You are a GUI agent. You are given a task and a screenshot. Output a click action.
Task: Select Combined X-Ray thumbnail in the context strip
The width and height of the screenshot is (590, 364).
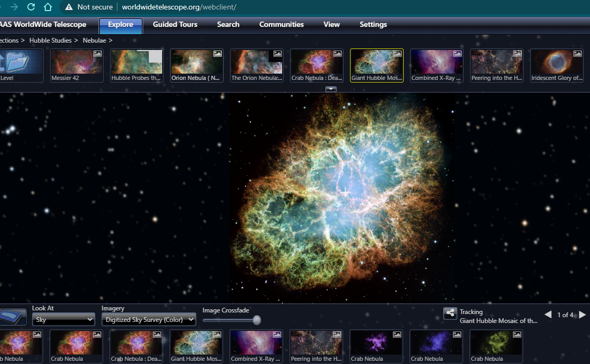pyautogui.click(x=256, y=346)
